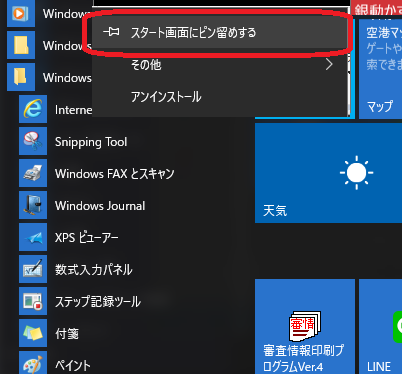This screenshot has width=402, height=374.
Task: Click the Windows Media Player icon
Action: [x=21, y=13]
